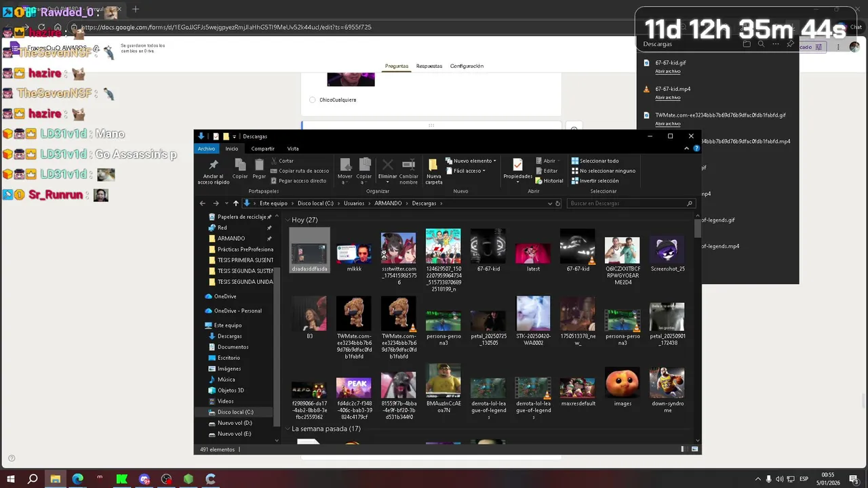Click Copiar ruta de acceso
Screen dimensions: 868x488
click(299, 171)
